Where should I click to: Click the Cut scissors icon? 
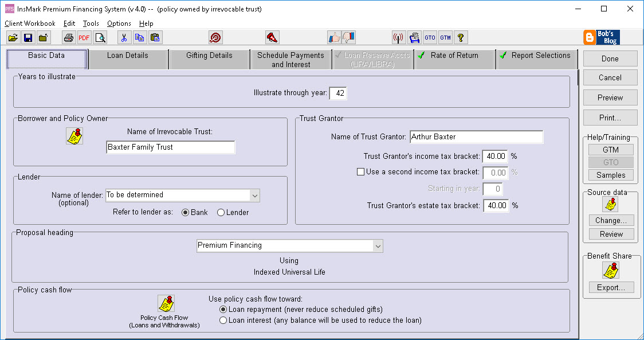coord(124,37)
